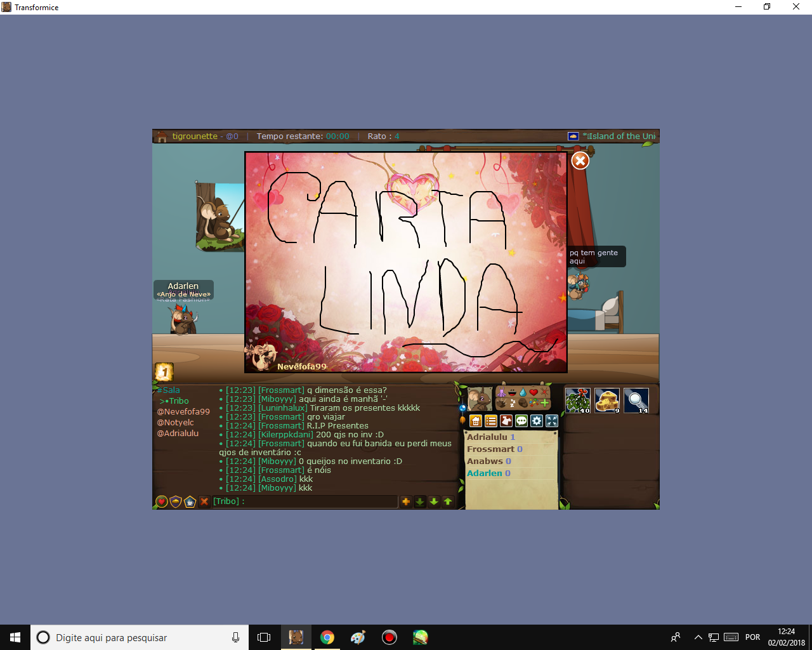The height and width of the screenshot is (650, 812).
Task: Open Task View on taskbar
Action: pyautogui.click(x=264, y=637)
